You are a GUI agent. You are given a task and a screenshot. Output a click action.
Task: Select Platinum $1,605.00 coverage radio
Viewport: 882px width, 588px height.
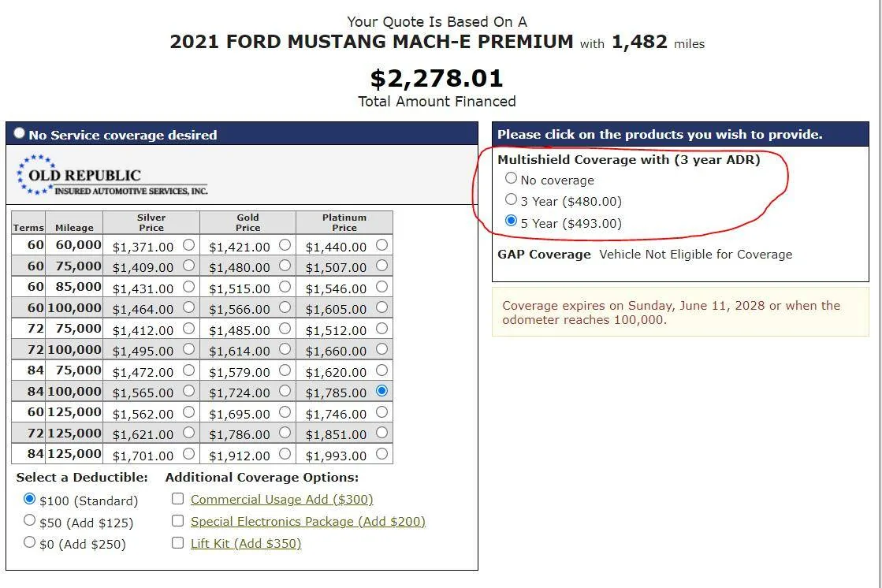382,307
